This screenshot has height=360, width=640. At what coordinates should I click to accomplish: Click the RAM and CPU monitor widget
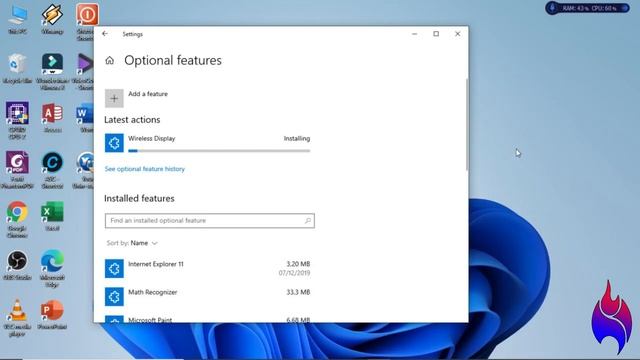tap(588, 8)
